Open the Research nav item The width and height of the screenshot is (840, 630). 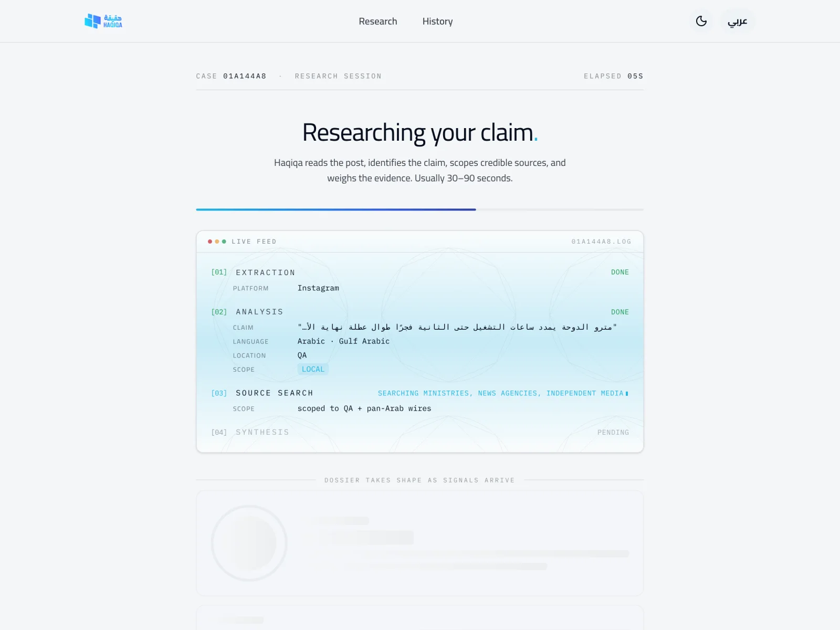coord(378,22)
